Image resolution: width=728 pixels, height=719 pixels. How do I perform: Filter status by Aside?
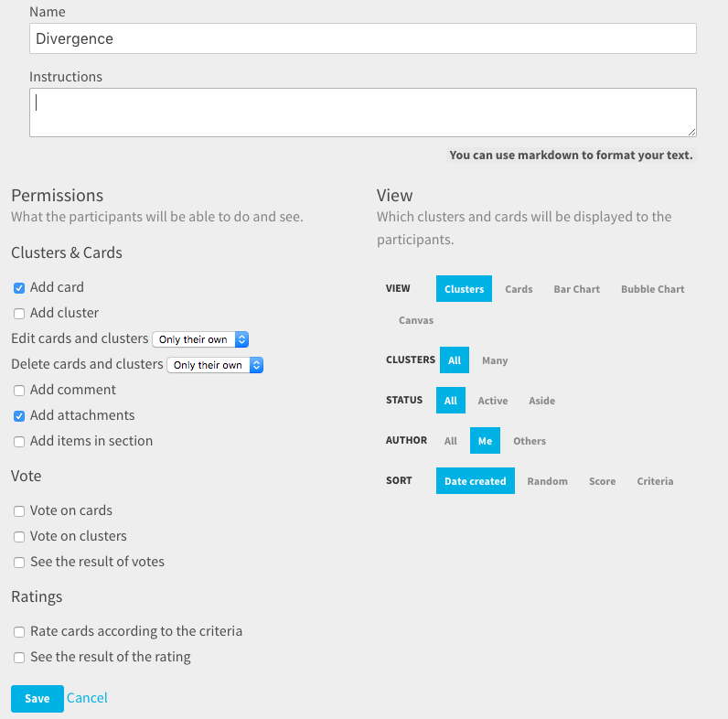(x=541, y=401)
